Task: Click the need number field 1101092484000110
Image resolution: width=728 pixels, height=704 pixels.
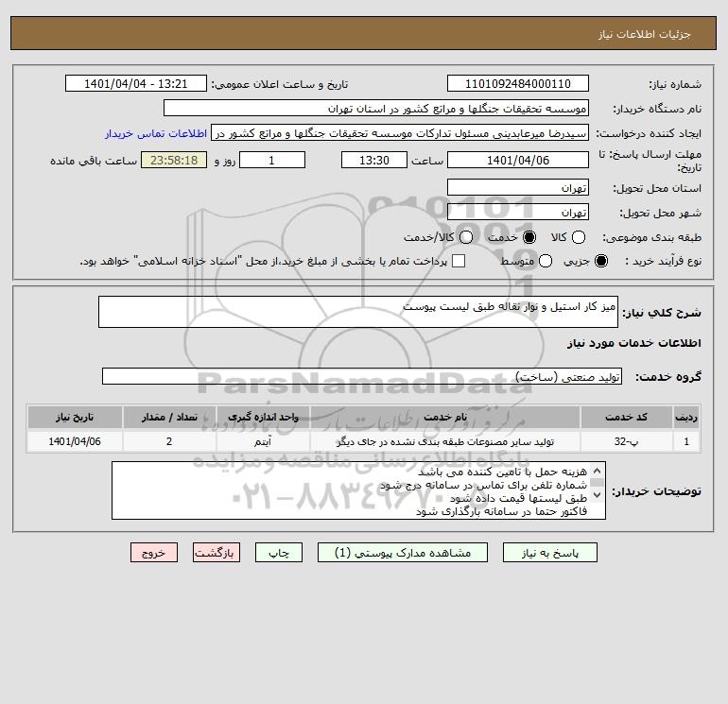Action: pyautogui.click(x=518, y=84)
